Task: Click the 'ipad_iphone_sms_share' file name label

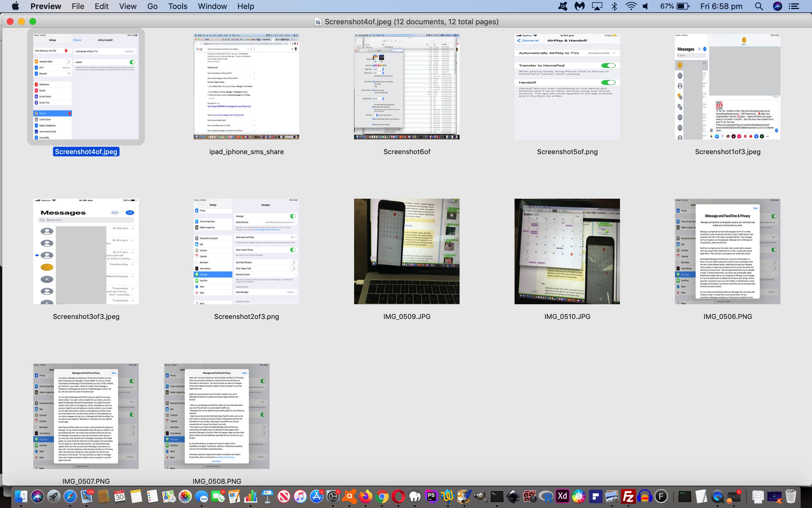Action: [246, 152]
